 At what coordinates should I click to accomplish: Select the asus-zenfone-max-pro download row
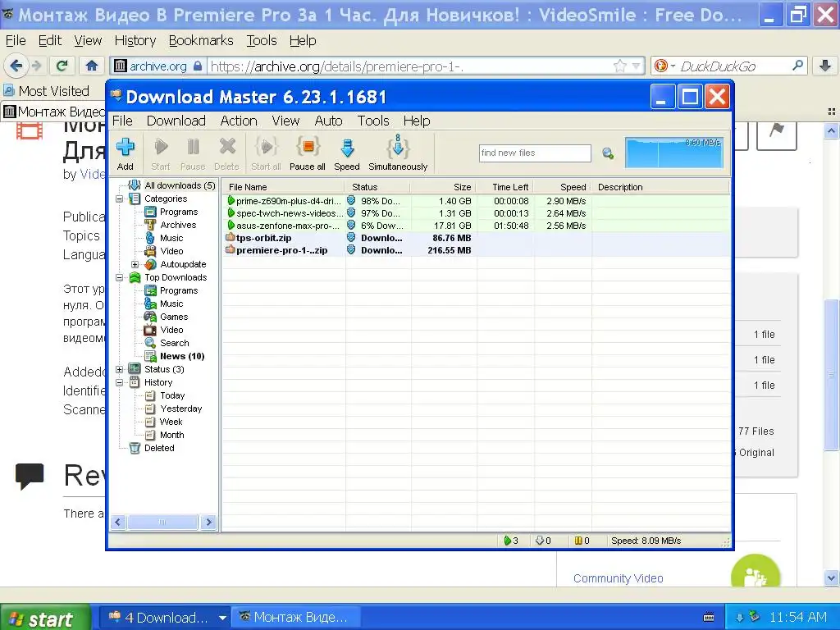point(476,226)
